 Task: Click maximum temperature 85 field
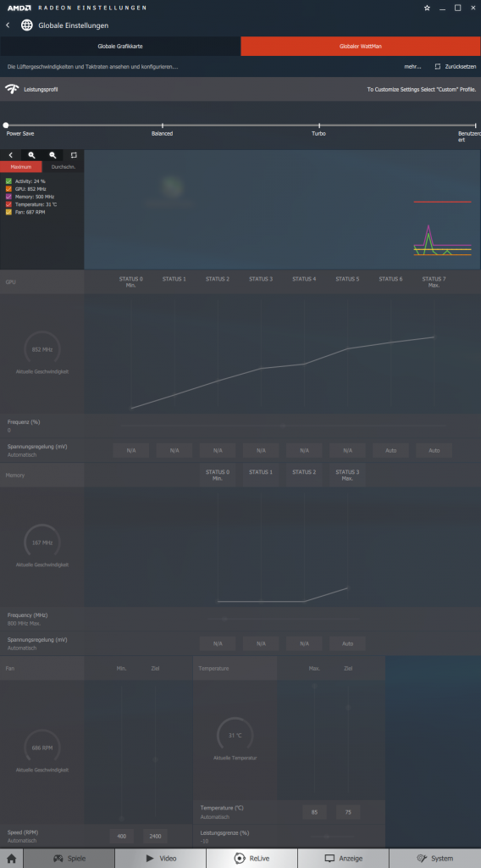click(x=314, y=812)
